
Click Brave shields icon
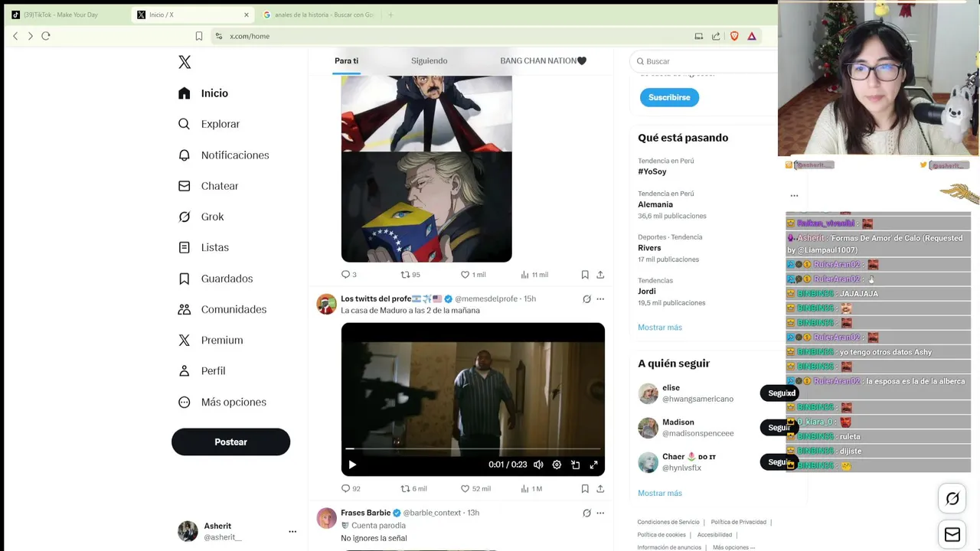coord(735,36)
